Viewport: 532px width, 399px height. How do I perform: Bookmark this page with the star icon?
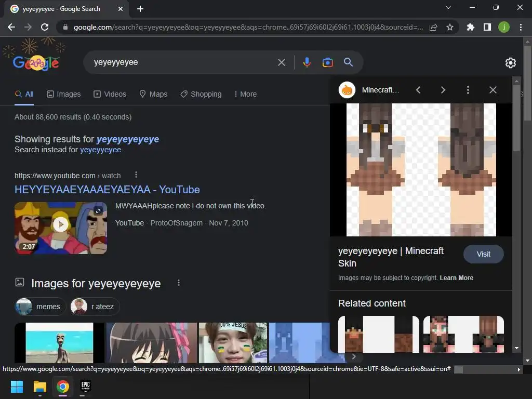pyautogui.click(x=450, y=27)
